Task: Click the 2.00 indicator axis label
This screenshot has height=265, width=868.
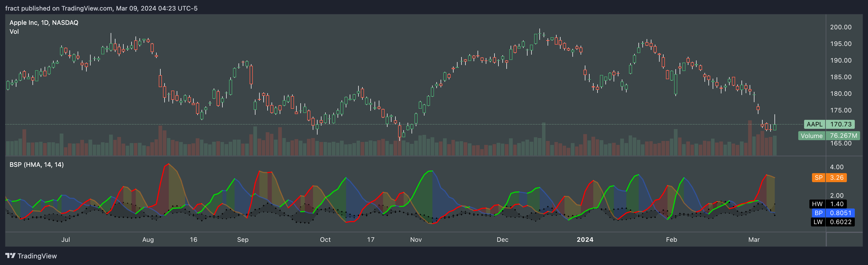Action: pyautogui.click(x=836, y=196)
